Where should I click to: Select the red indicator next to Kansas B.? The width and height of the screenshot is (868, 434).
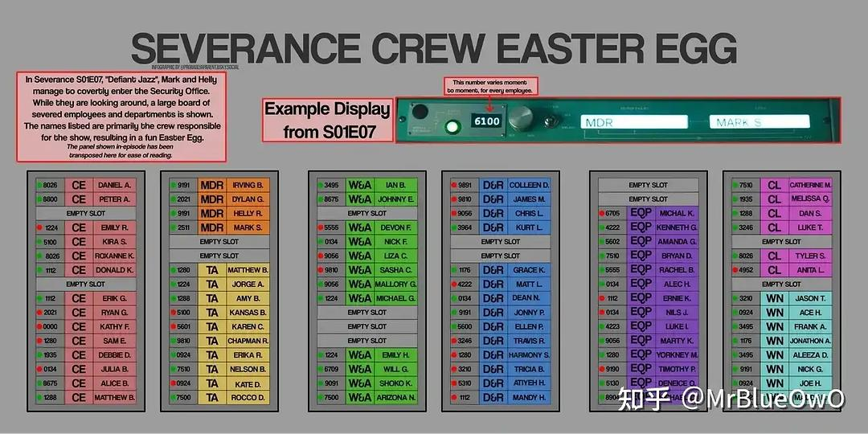click(x=173, y=313)
